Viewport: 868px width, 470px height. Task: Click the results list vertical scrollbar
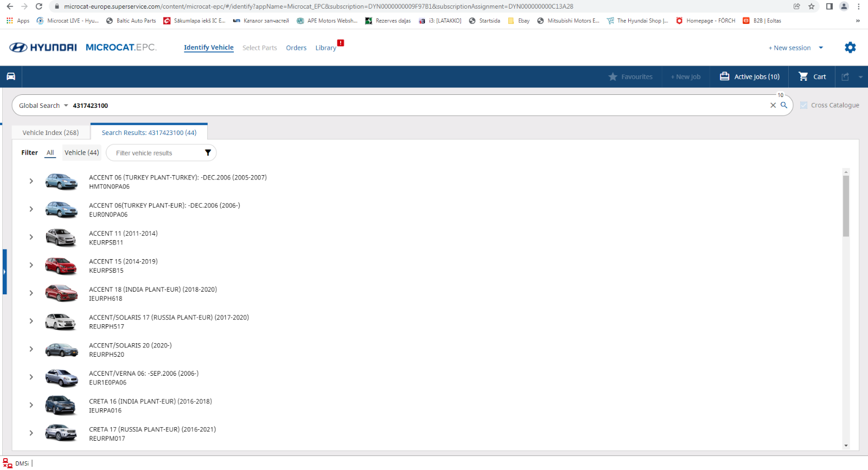click(846, 206)
